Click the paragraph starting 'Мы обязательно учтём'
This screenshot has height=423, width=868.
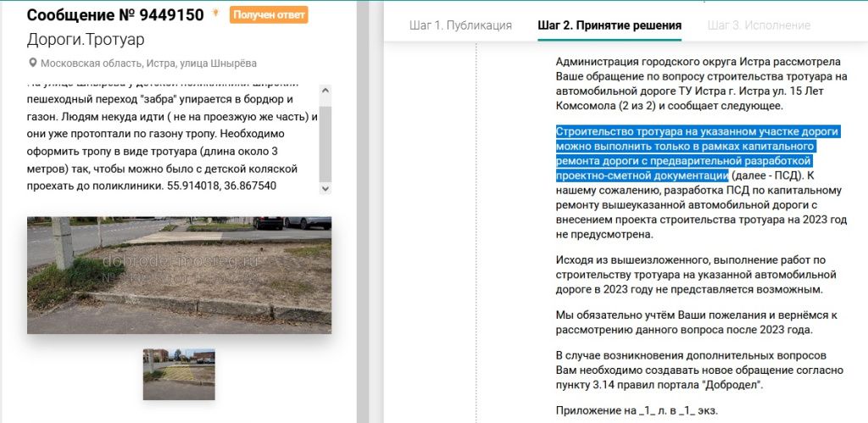[697, 322]
